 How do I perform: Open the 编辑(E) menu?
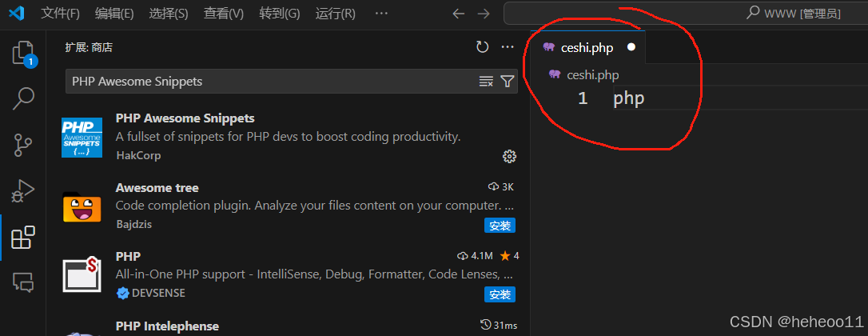coord(114,14)
